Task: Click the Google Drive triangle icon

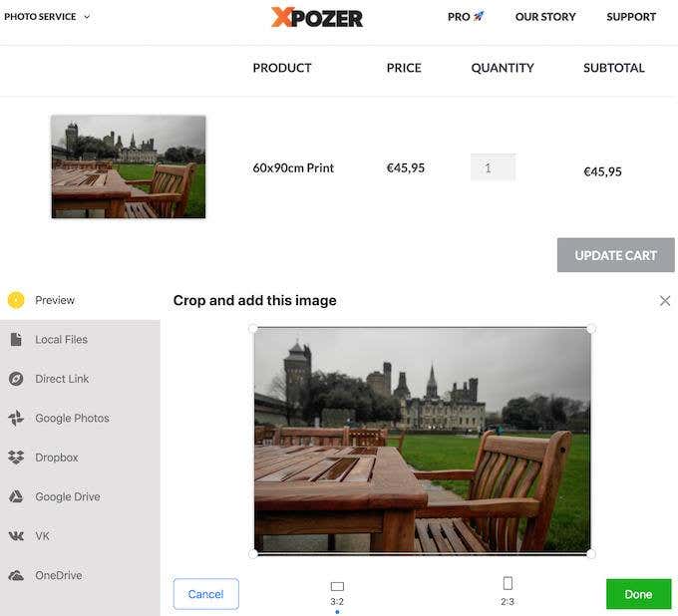Action: [x=16, y=496]
